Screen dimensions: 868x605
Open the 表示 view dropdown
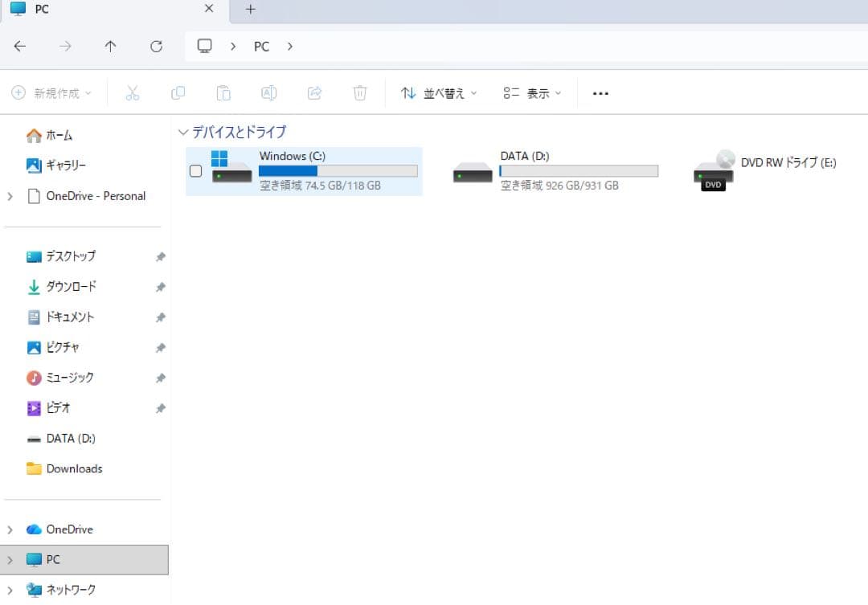530,92
